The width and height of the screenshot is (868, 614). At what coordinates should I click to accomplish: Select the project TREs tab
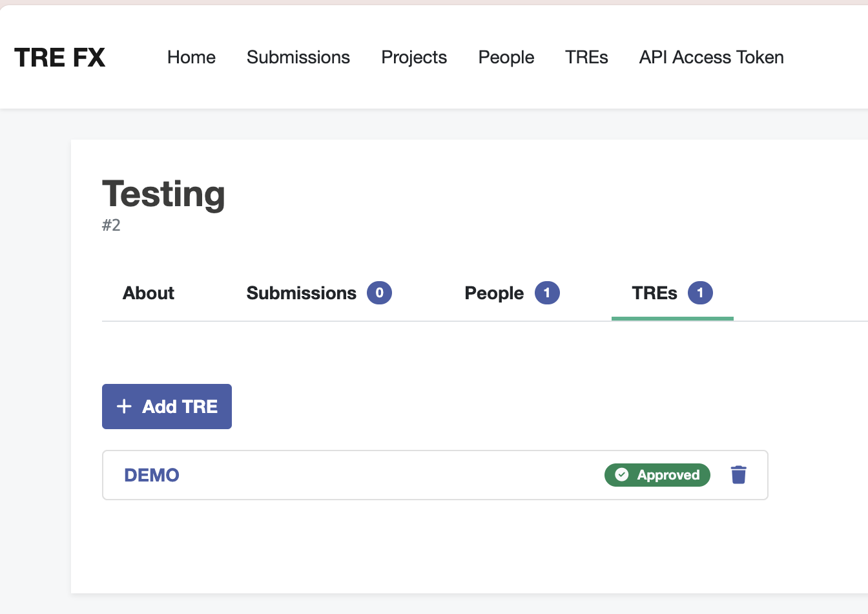click(x=655, y=293)
